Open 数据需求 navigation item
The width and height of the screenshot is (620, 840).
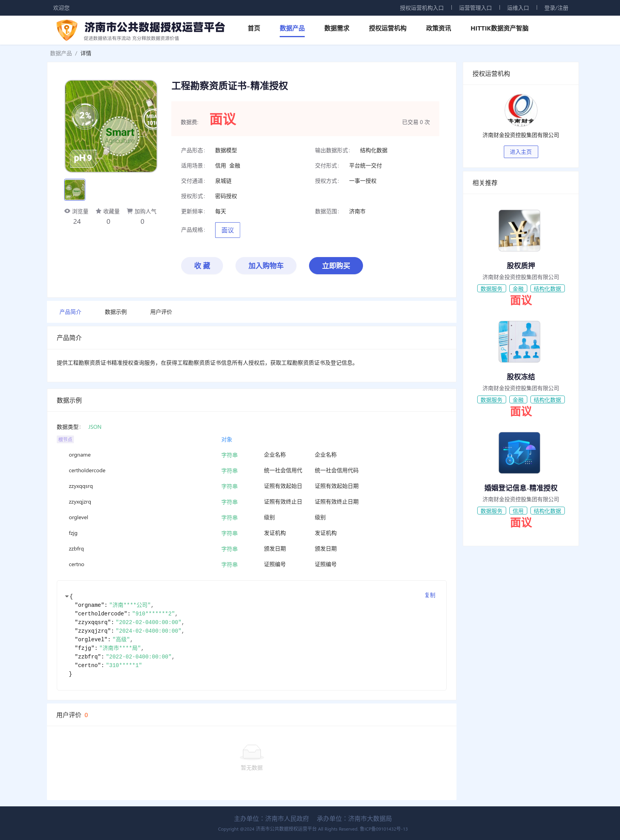pos(337,28)
